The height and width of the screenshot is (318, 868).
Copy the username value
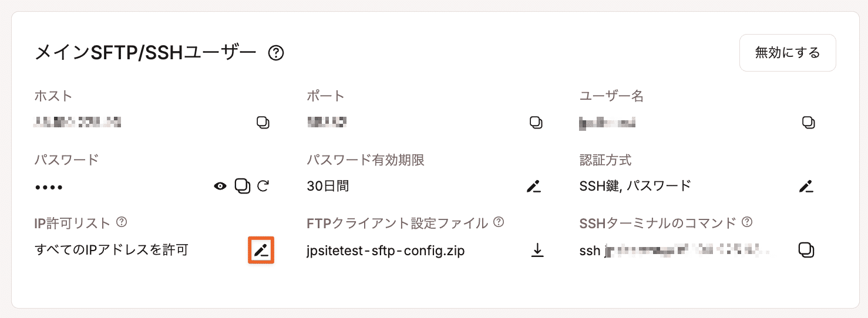click(809, 123)
